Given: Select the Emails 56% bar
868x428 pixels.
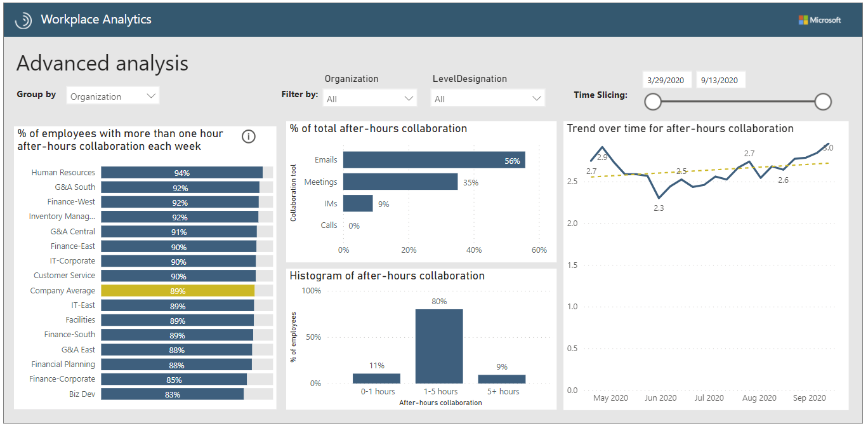Looking at the screenshot, I should pyautogui.click(x=434, y=160).
